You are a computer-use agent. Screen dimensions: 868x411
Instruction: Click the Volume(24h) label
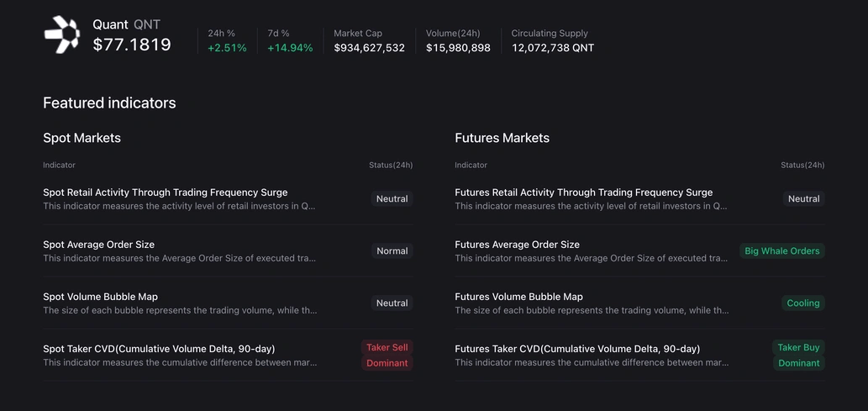pyautogui.click(x=453, y=34)
